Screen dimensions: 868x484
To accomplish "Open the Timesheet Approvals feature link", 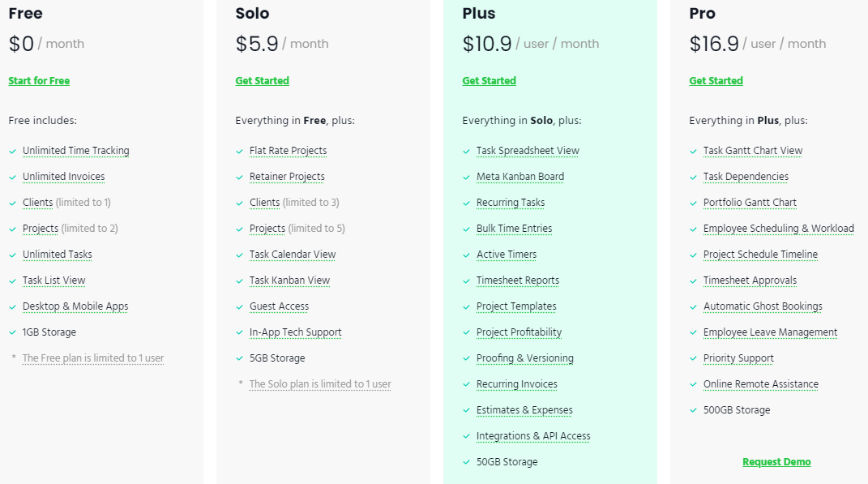I will click(x=748, y=281).
